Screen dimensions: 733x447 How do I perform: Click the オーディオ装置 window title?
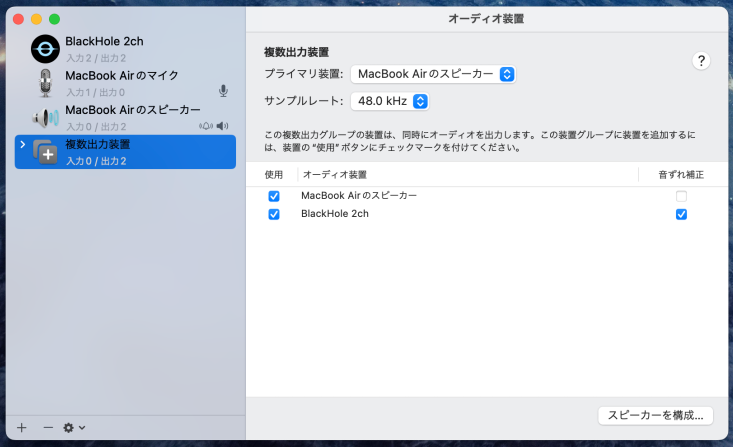[x=486, y=19]
